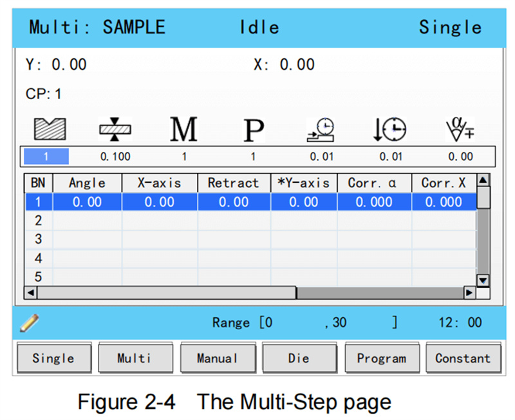The width and height of the screenshot is (515, 420).
Task: Click the vertical scrollbar up arrow
Action: pos(483,180)
